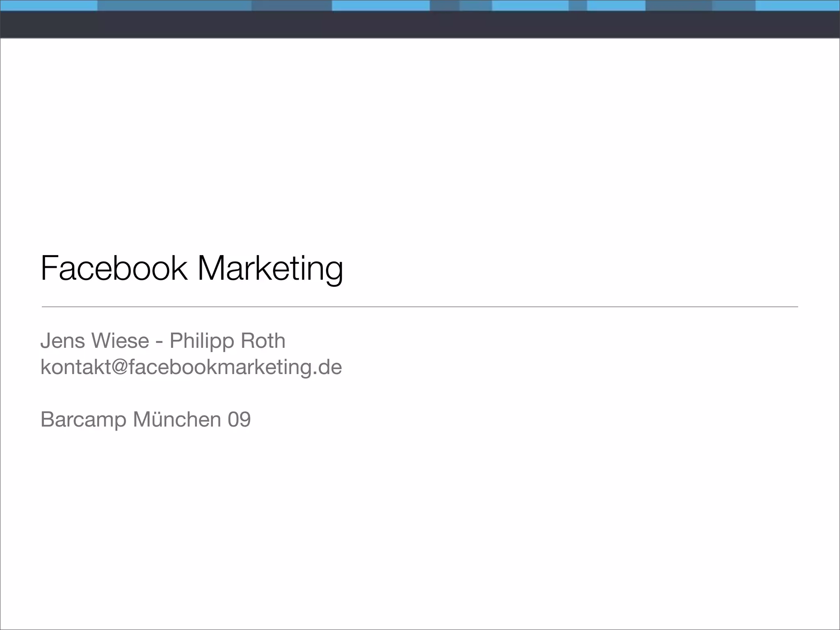
Task: Click the horizontal divider line under title
Action: point(420,306)
